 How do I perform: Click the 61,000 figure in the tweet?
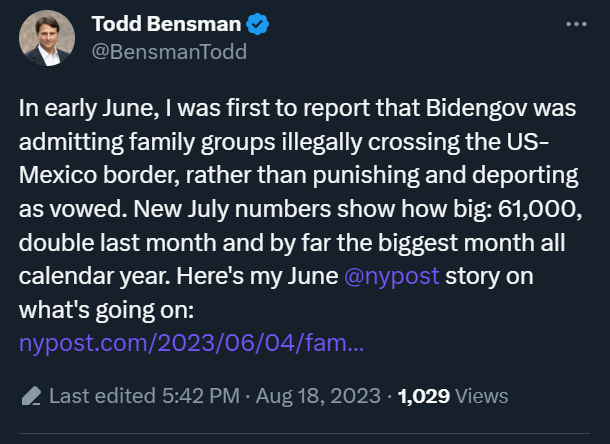(x=540, y=209)
